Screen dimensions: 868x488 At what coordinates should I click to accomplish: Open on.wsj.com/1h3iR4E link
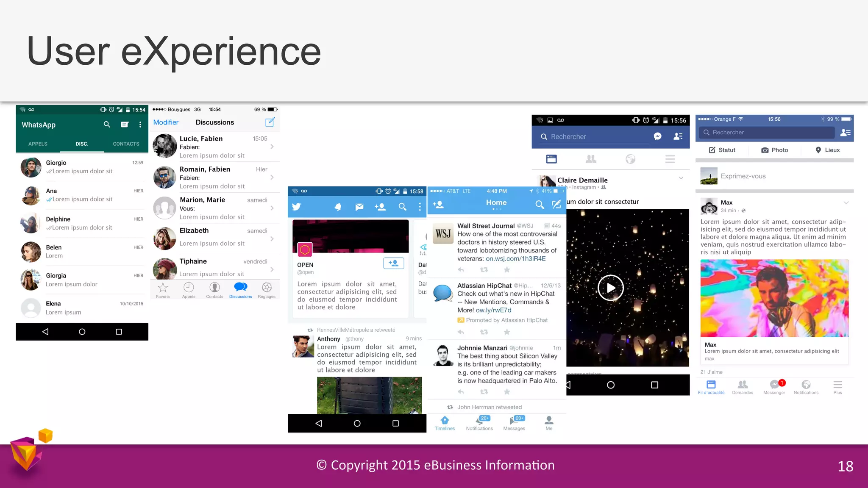pyautogui.click(x=515, y=259)
